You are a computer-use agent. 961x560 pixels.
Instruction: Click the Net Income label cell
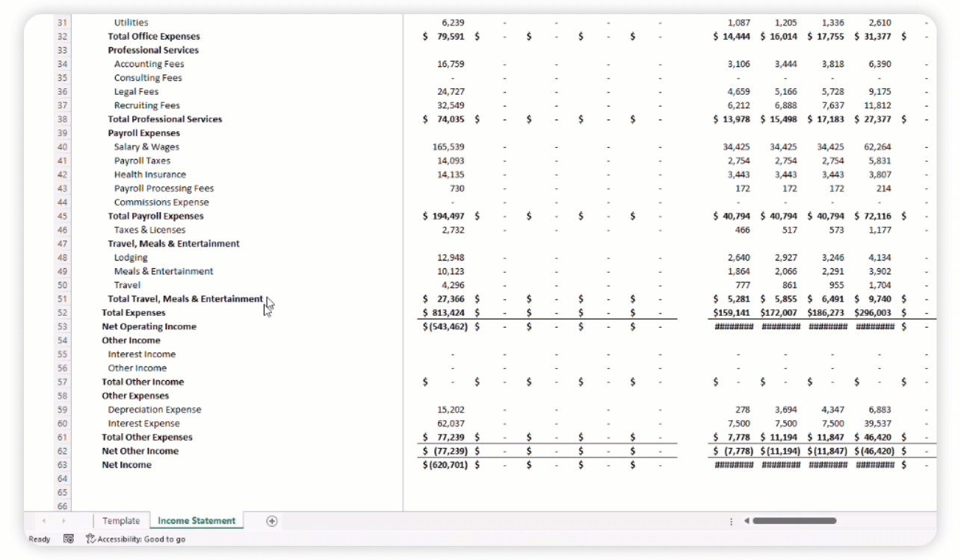pos(126,464)
